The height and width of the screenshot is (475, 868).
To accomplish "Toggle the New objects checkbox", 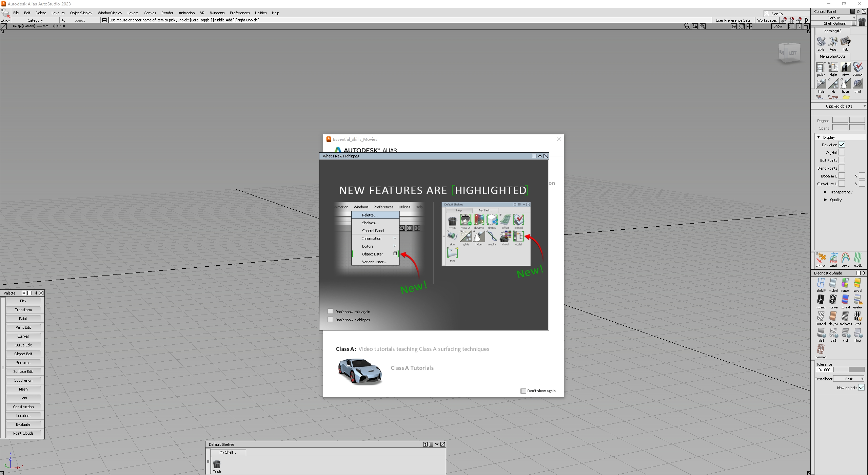I will [861, 387].
